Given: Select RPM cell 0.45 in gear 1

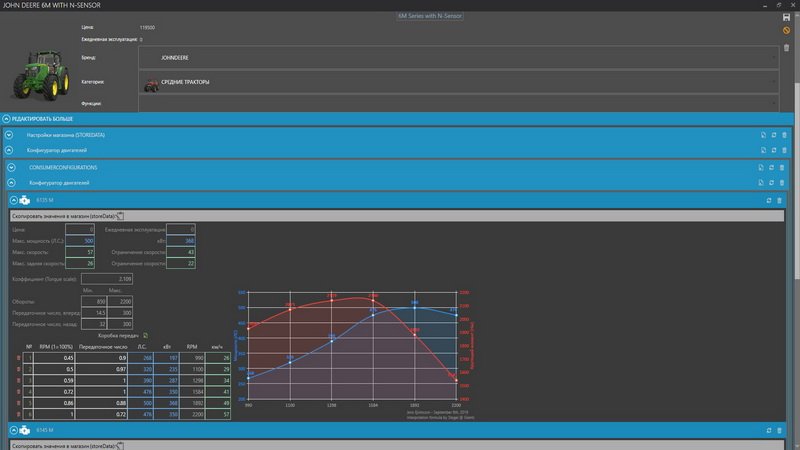Looking at the screenshot, I should [x=55, y=358].
